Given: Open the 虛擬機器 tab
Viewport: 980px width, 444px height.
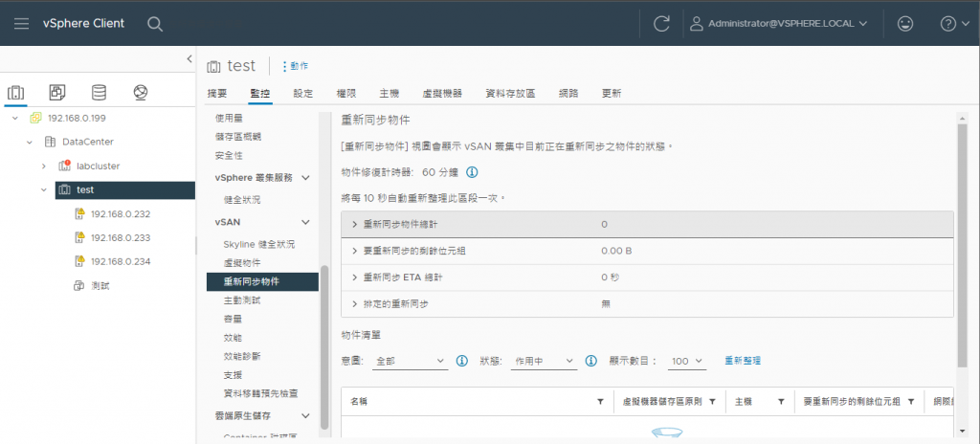Looking at the screenshot, I should (442, 94).
